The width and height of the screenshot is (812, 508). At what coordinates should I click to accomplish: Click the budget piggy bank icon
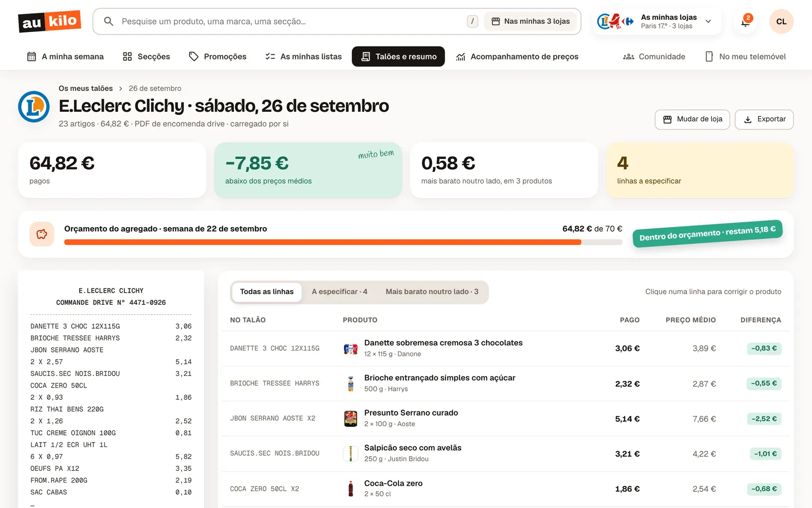[42, 234]
